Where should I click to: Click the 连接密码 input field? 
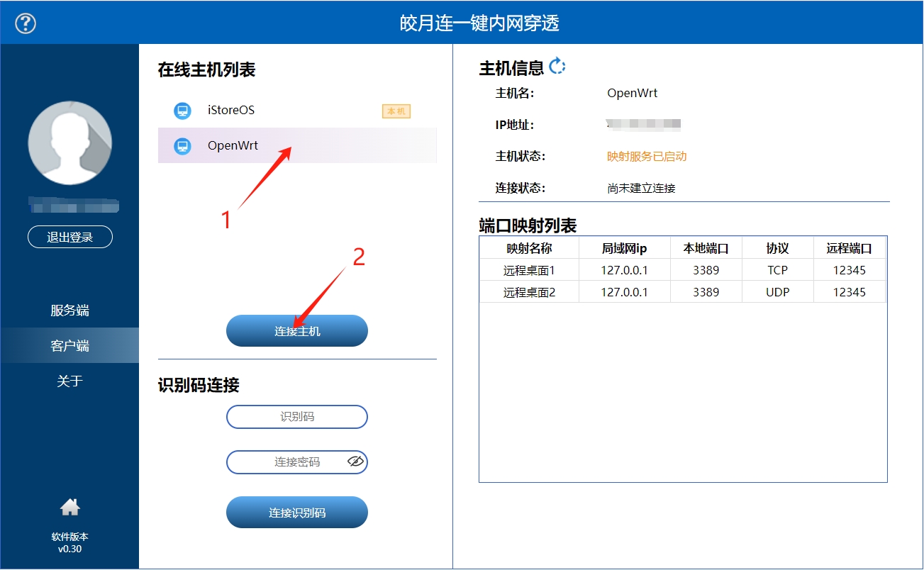coord(296,462)
